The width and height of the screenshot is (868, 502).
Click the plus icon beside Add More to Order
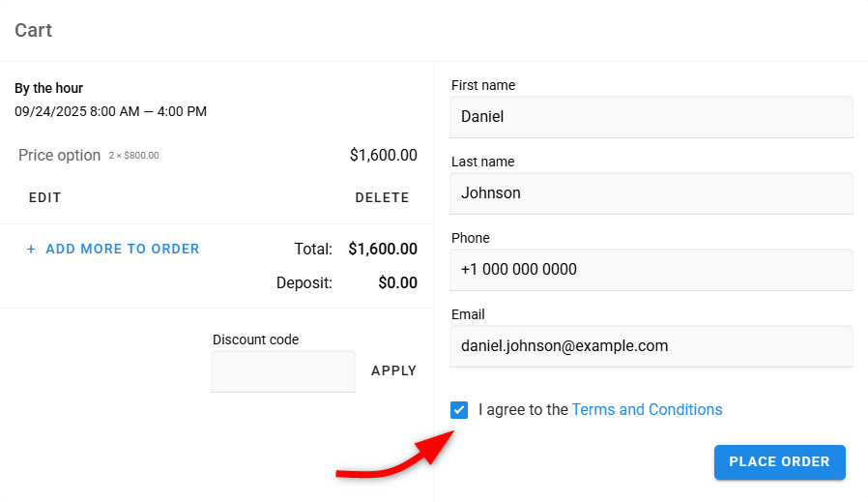31,250
